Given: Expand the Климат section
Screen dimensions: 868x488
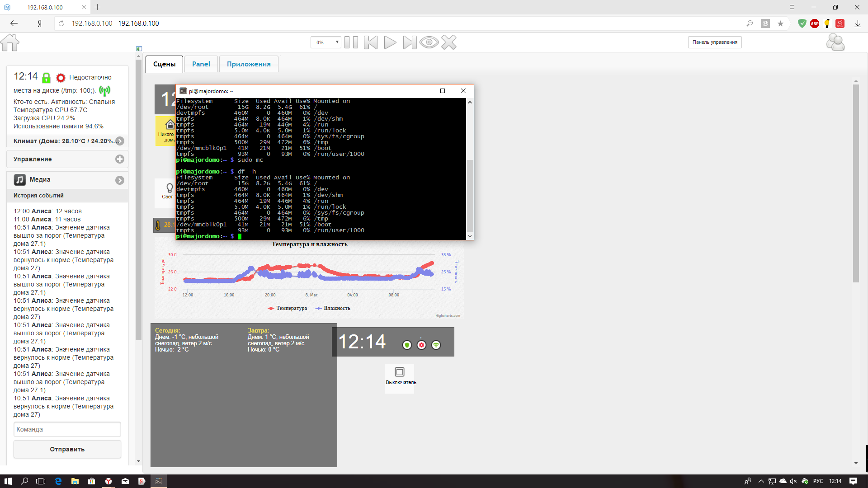Looking at the screenshot, I should point(119,141).
